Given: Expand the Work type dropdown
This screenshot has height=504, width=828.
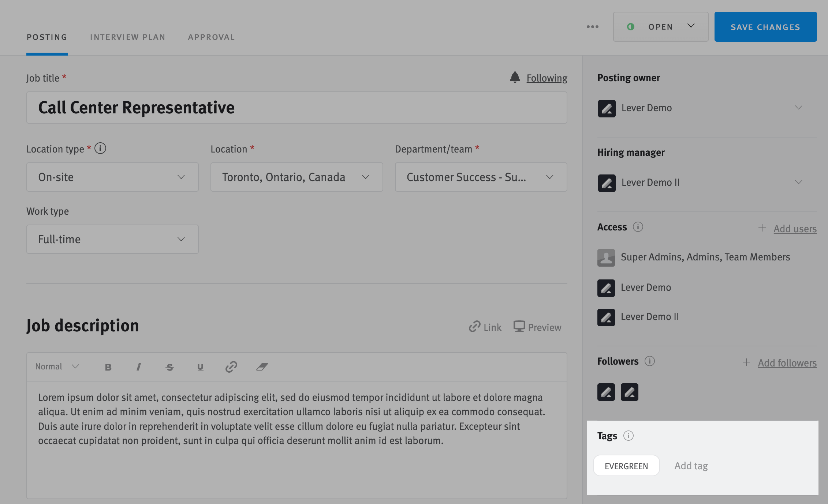Looking at the screenshot, I should (112, 239).
